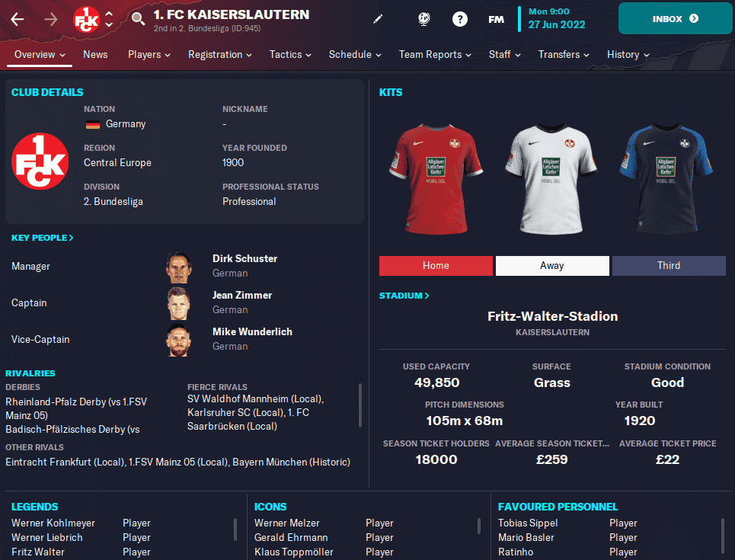Open the search magnifier icon
Viewport: 735px width, 560px height.
pyautogui.click(x=138, y=19)
